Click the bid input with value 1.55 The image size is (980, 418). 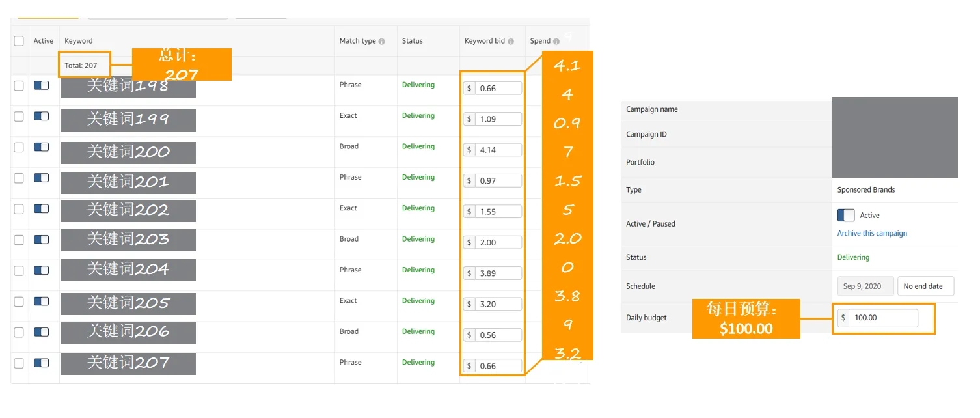[498, 212]
